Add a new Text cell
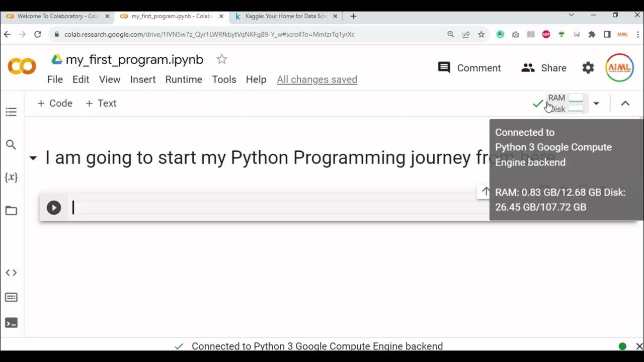The height and width of the screenshot is (362, 644). coord(101,103)
